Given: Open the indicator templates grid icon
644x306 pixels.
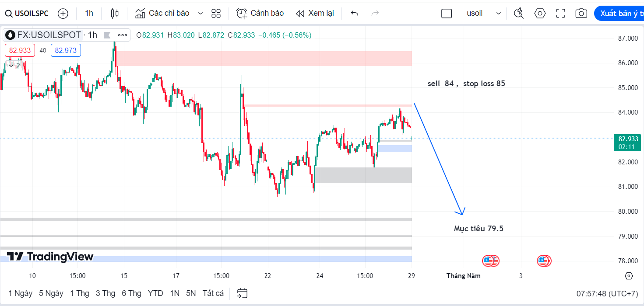Looking at the screenshot, I should click(x=216, y=14).
